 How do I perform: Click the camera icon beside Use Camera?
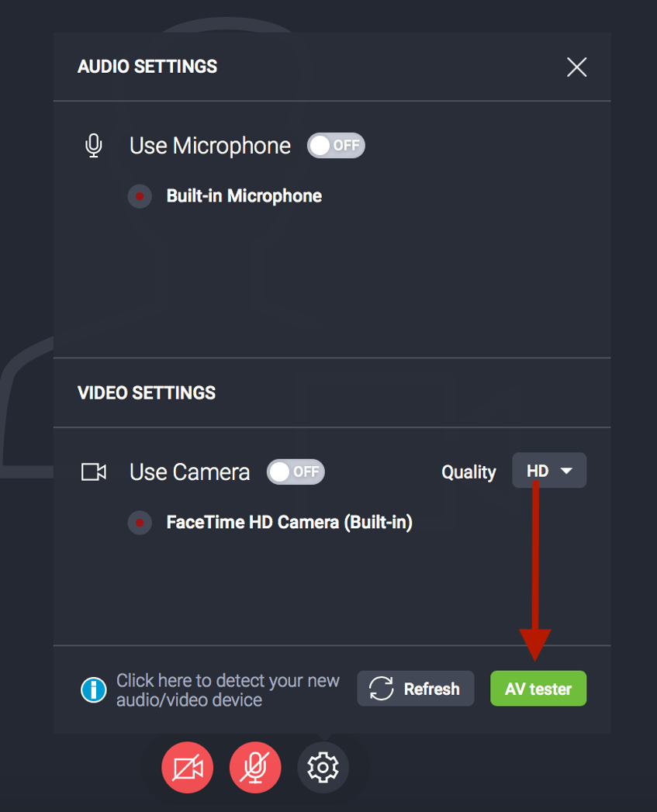point(94,472)
